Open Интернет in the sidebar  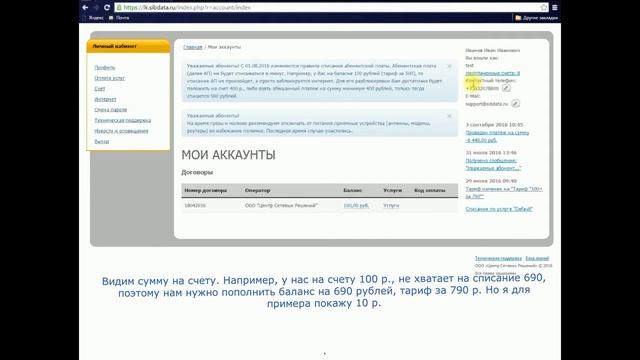[105, 99]
